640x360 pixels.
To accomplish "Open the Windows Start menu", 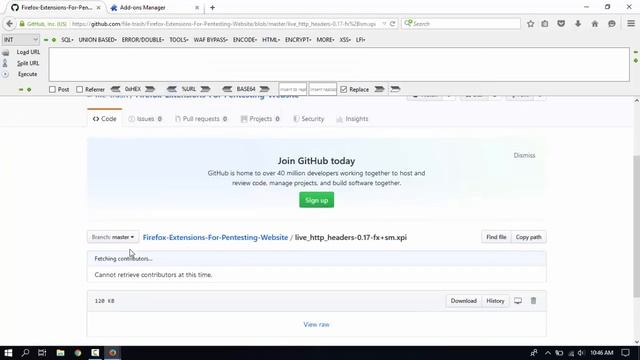I will click(8, 353).
